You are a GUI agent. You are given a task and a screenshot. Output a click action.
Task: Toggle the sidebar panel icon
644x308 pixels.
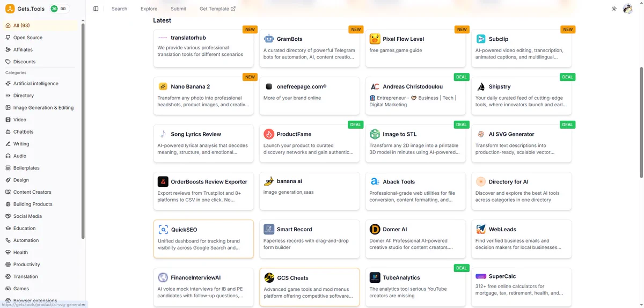click(96, 9)
